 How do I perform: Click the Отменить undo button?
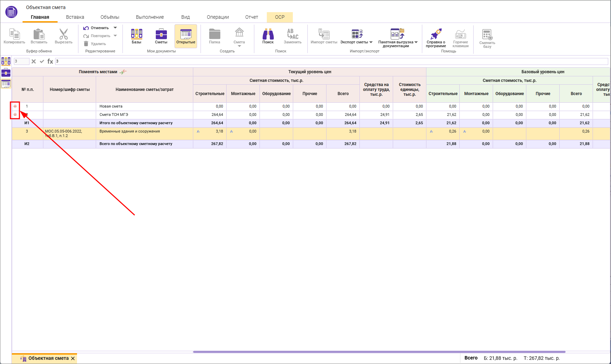coord(96,28)
